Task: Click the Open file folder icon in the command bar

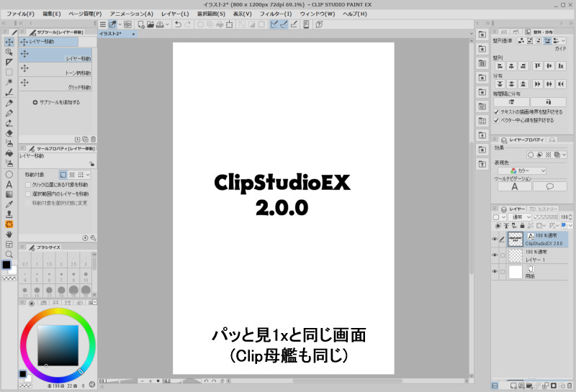Action: coord(150,24)
